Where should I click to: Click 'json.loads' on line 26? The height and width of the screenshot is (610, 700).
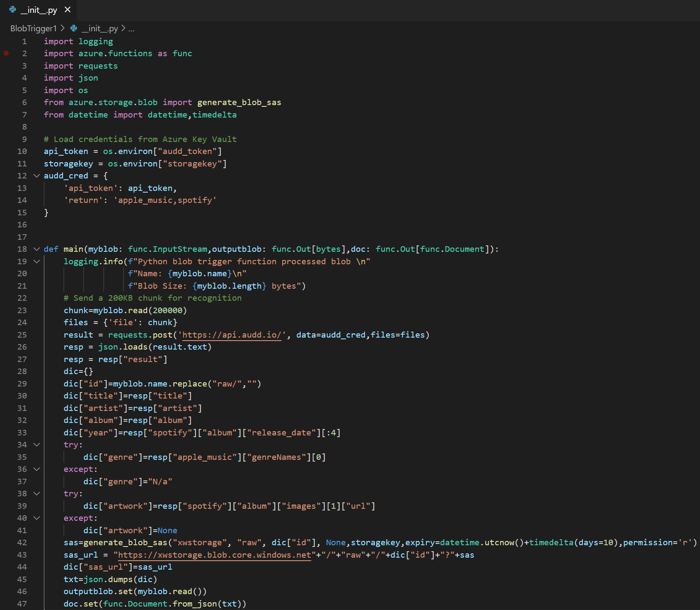click(123, 347)
